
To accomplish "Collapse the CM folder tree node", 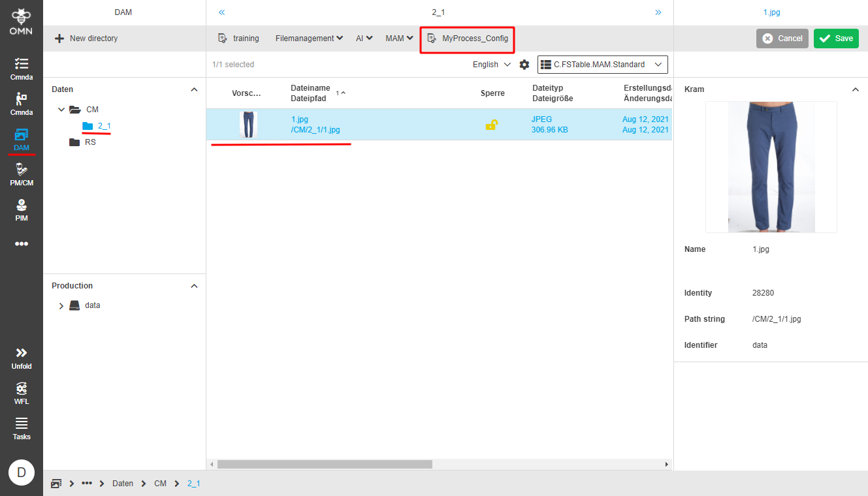I will click(x=61, y=110).
